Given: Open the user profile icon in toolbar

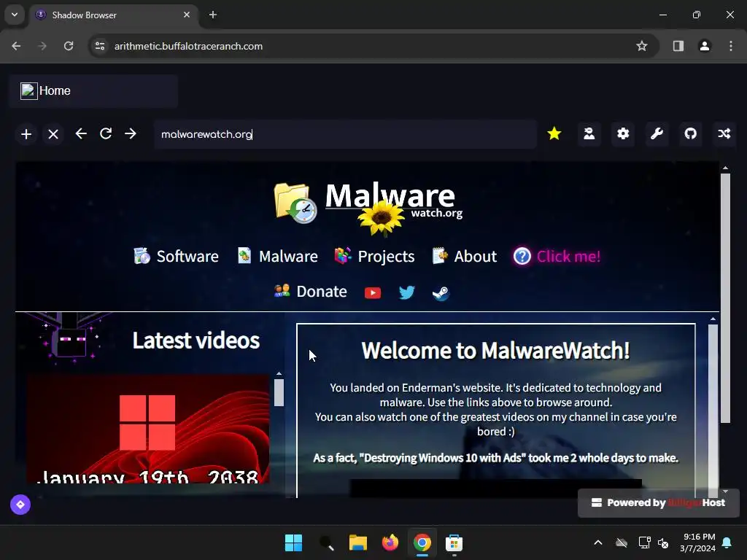Looking at the screenshot, I should (x=589, y=134).
